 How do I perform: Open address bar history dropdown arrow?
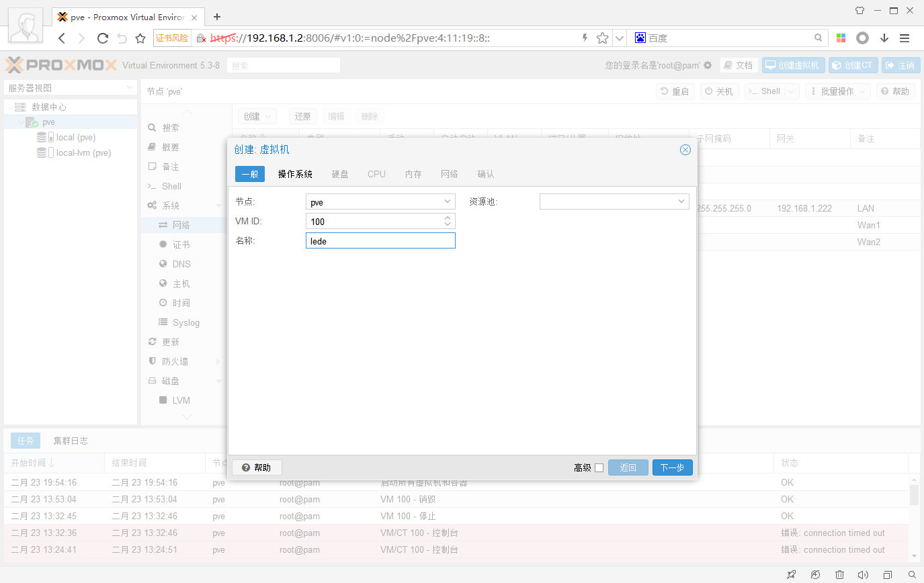[x=620, y=38]
